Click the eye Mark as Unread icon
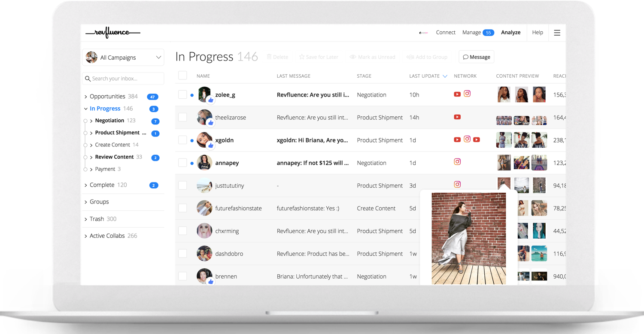 pos(353,57)
